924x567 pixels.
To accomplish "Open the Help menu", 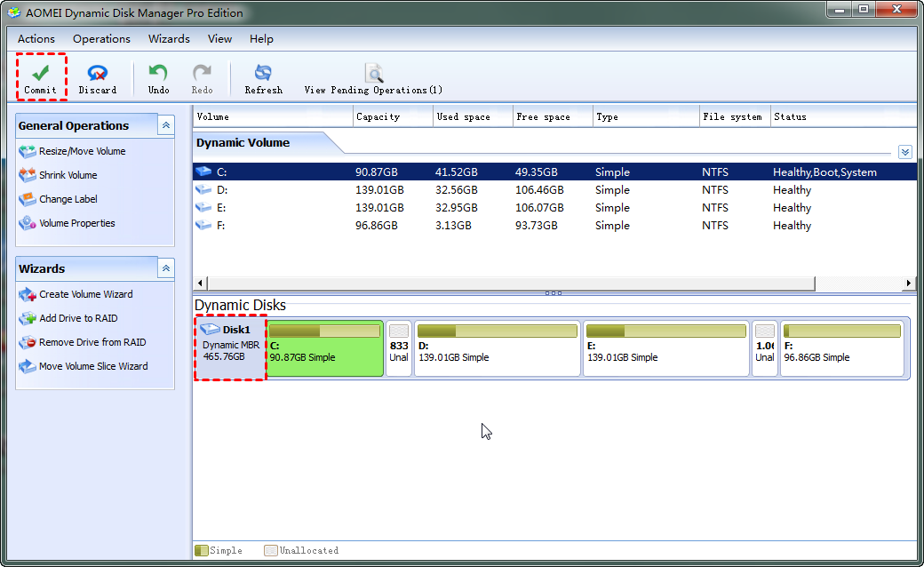I will coord(261,39).
